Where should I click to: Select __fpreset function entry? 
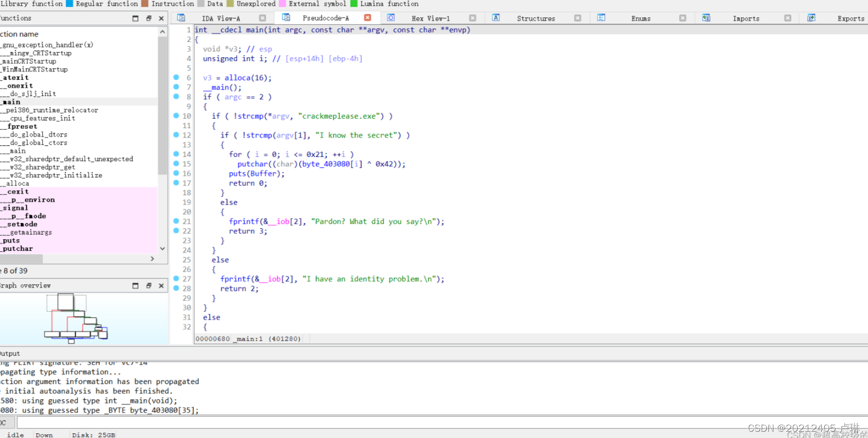point(79,126)
